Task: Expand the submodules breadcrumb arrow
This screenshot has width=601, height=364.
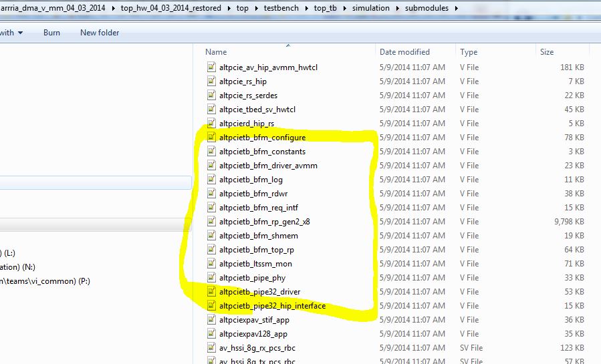Action: pos(455,9)
